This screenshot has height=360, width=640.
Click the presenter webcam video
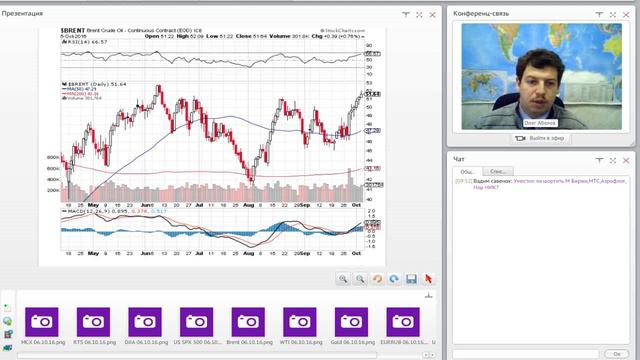[x=541, y=76]
